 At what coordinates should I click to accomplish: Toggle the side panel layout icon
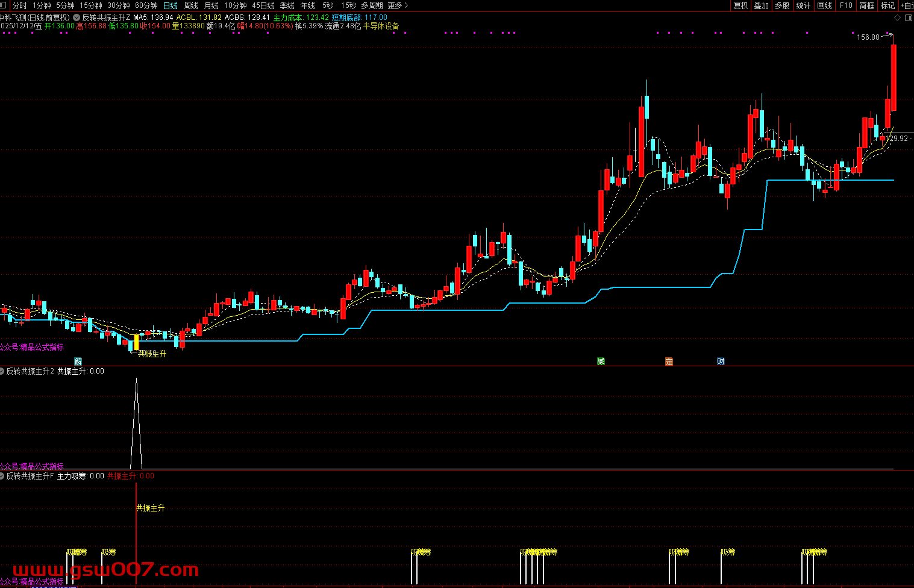908,18
